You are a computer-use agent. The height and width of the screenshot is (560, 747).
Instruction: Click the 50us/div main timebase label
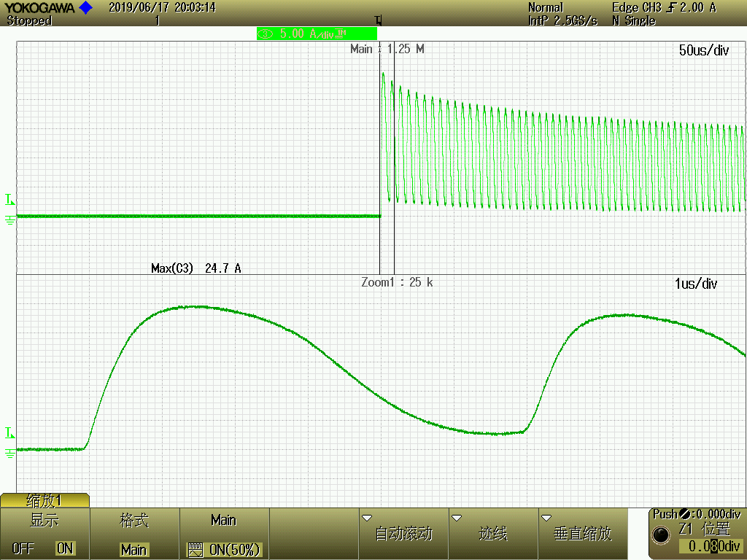click(704, 50)
